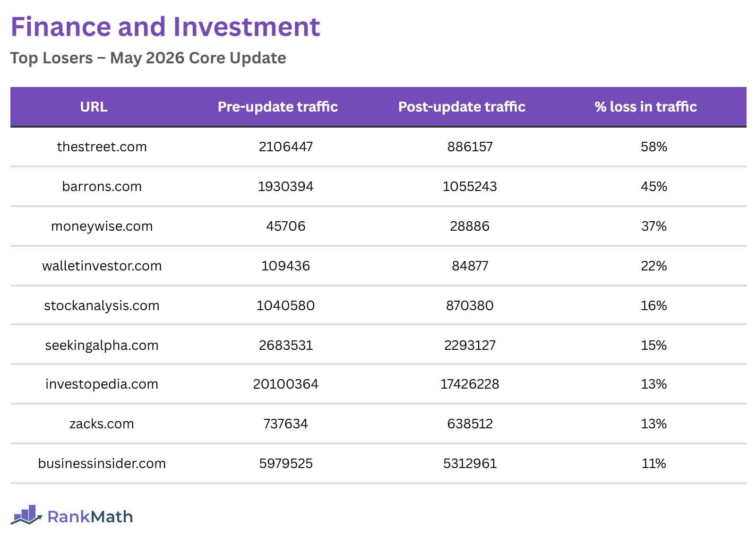The image size is (756, 538).
Task: Click the RankMath brand name text
Action: point(90,517)
